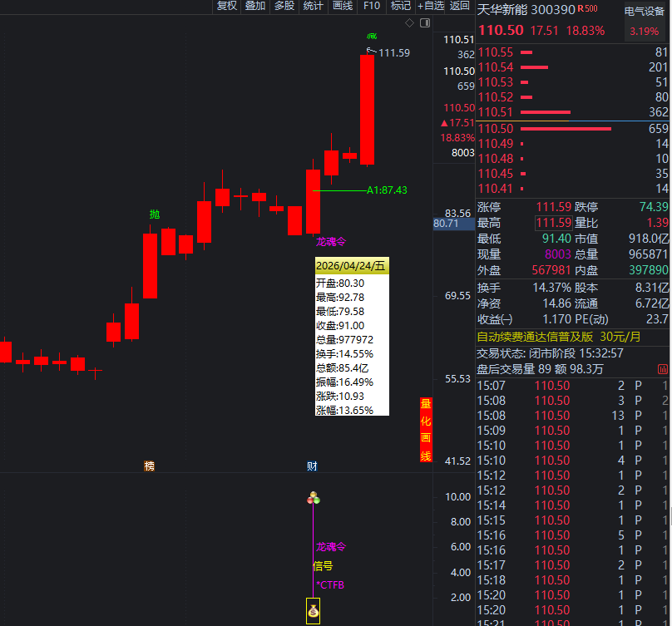Click the 返回 back button
672x626 pixels.
(x=460, y=6)
